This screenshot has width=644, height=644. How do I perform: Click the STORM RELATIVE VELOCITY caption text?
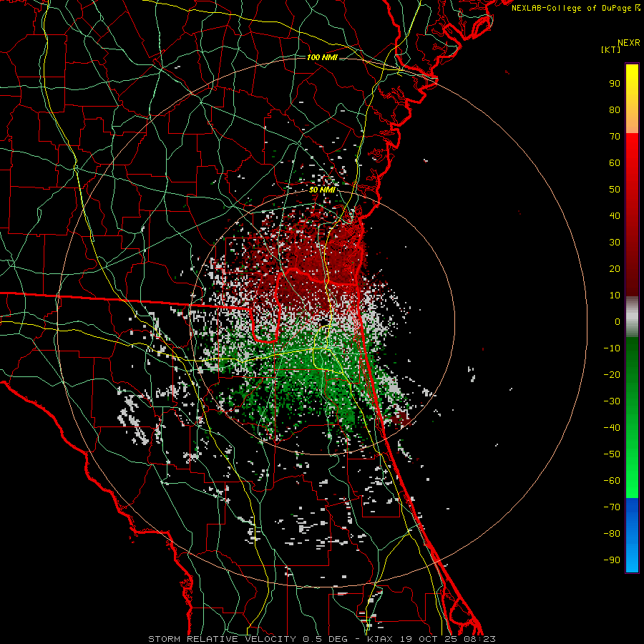(x=223, y=639)
